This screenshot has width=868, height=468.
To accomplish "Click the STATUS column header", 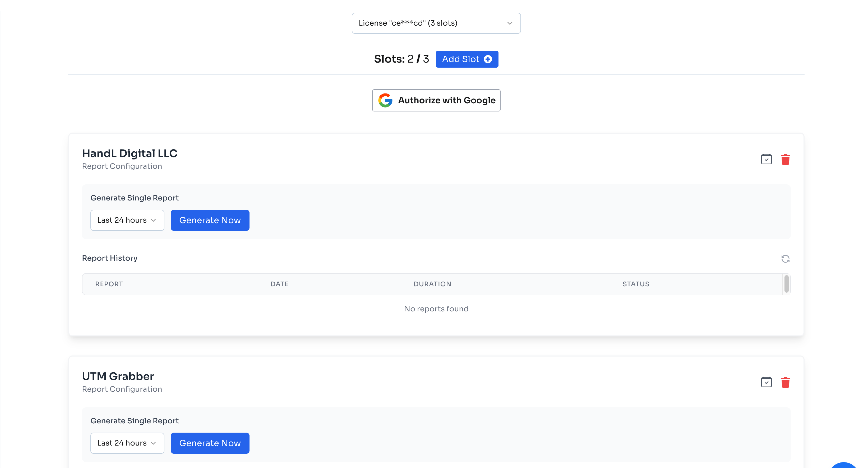I will tap(635, 284).
